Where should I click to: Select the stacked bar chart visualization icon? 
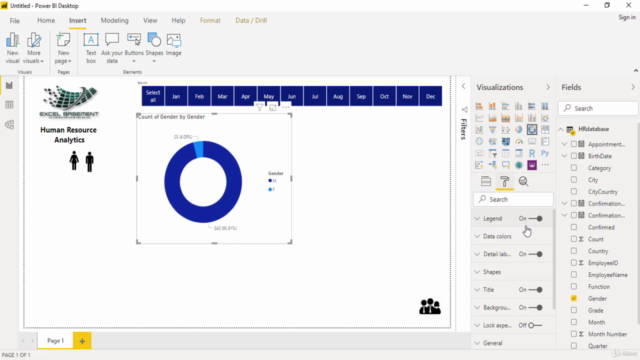point(479,106)
